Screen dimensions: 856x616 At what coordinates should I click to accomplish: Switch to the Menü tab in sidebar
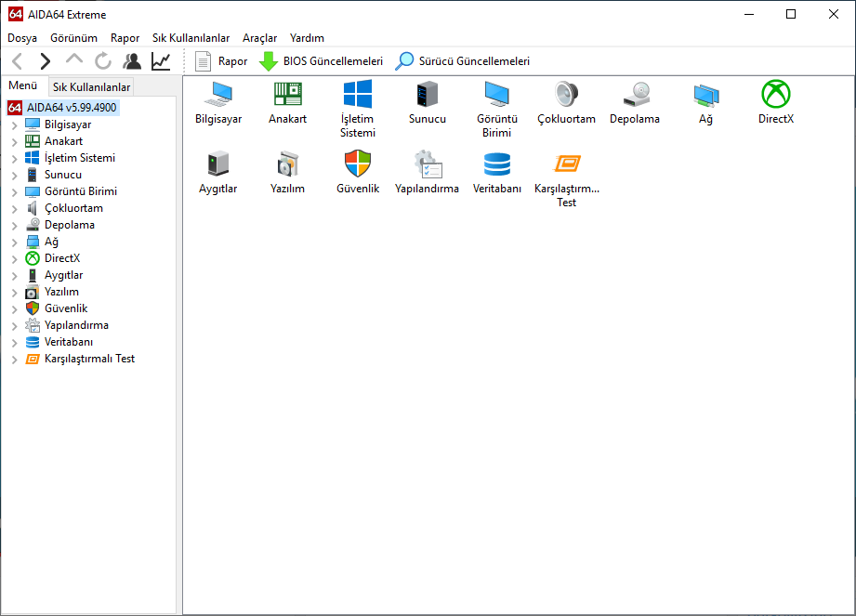(23, 85)
